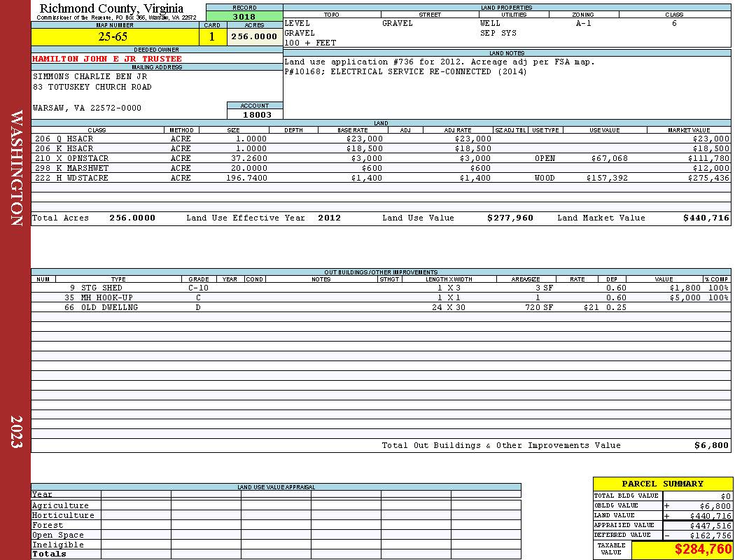Select the deeded owner HAMILTON JOHN E JR TRUSTEE

[x=107, y=59]
